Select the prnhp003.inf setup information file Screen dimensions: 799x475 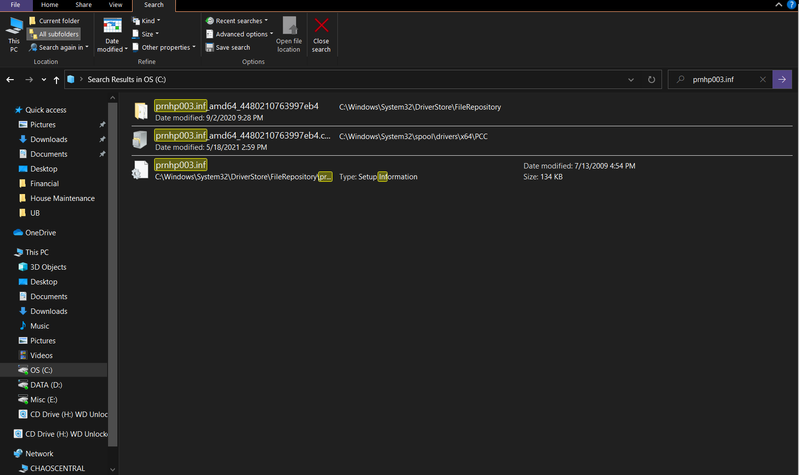[x=462, y=170]
